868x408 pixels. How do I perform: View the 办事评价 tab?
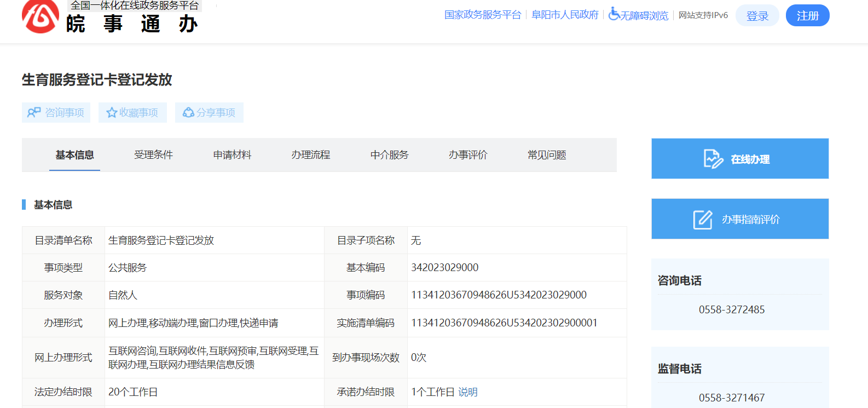click(x=468, y=155)
